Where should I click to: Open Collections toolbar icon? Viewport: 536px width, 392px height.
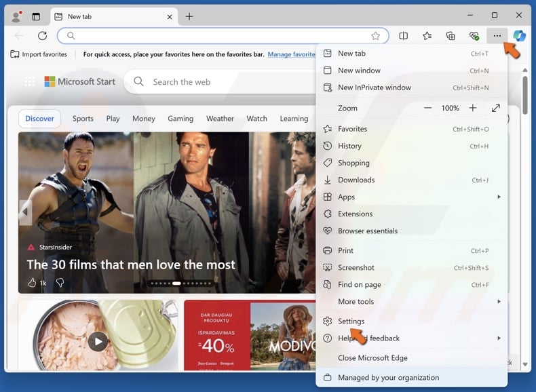(451, 35)
